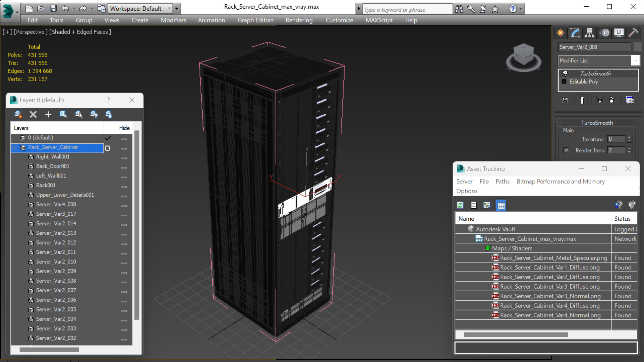644x362 pixels.
Task: Click Refresh icon in Asset Tracking
Action: tap(460, 205)
